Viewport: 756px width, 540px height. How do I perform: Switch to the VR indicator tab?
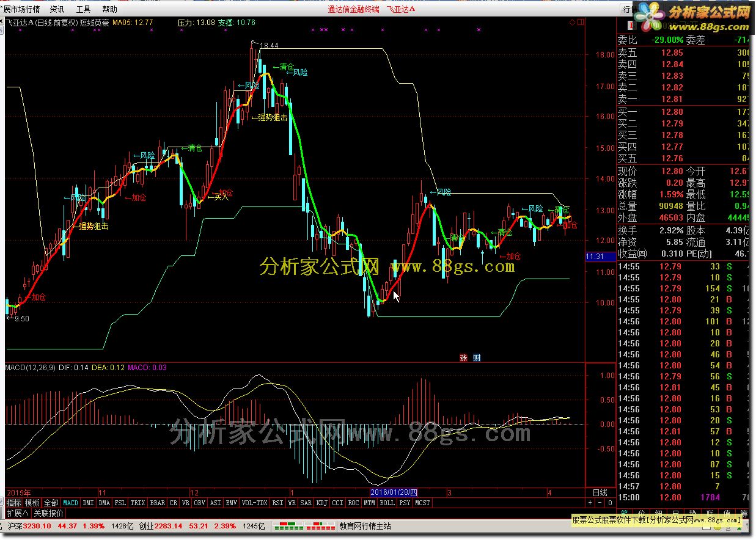pos(186,503)
